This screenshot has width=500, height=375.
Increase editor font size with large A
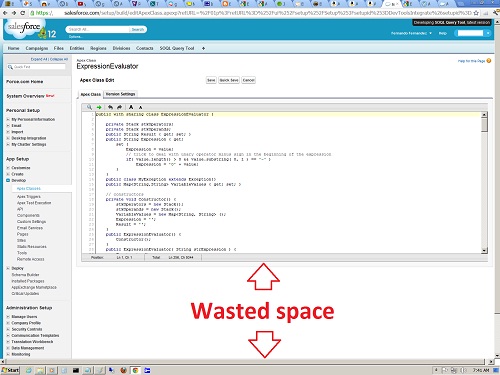click(x=131, y=107)
